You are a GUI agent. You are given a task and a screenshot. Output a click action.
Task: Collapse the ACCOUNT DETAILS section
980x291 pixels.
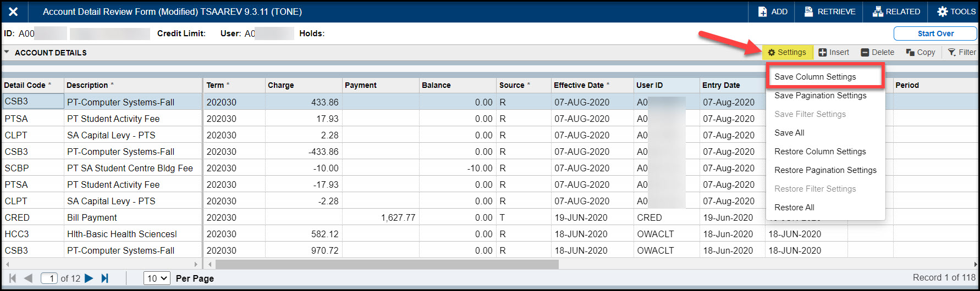(7, 53)
